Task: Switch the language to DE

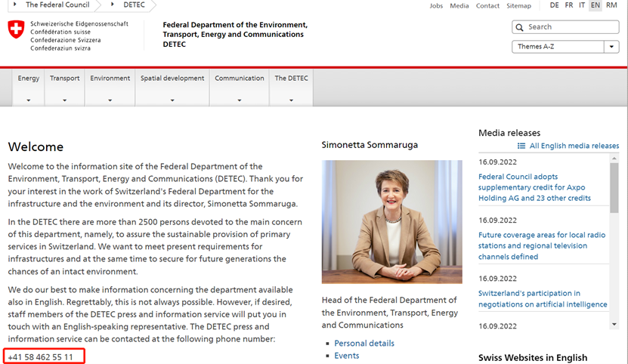Action: pyautogui.click(x=554, y=5)
